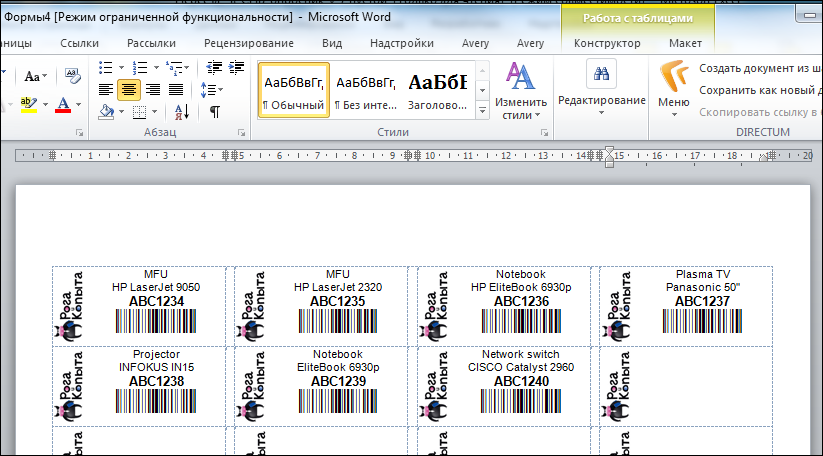Apply a numbered list
This screenshot has width=823, height=456.
coord(140,68)
